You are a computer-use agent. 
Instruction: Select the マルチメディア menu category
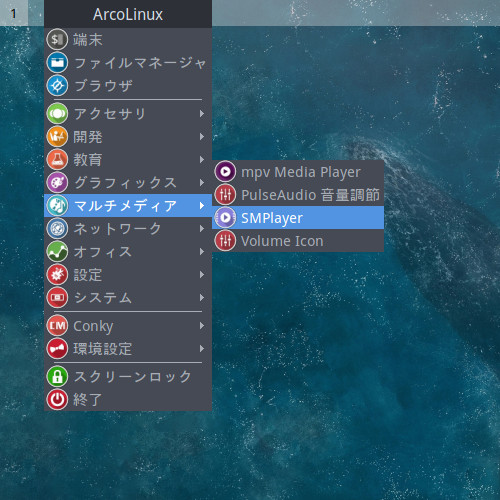(x=128, y=206)
